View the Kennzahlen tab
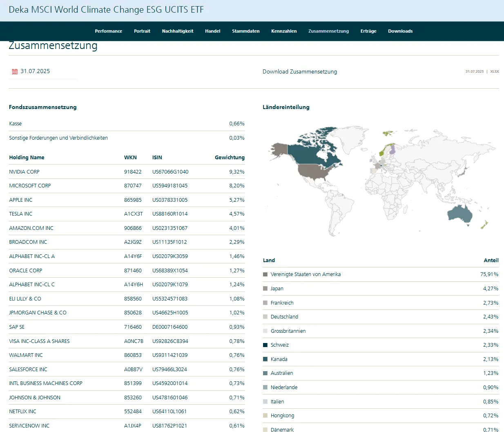 click(x=284, y=31)
